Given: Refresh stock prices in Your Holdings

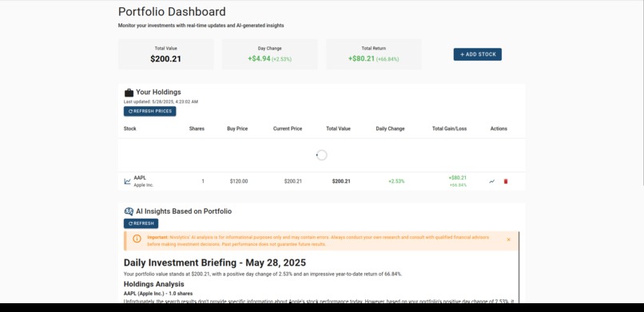Looking at the screenshot, I should 150,111.
